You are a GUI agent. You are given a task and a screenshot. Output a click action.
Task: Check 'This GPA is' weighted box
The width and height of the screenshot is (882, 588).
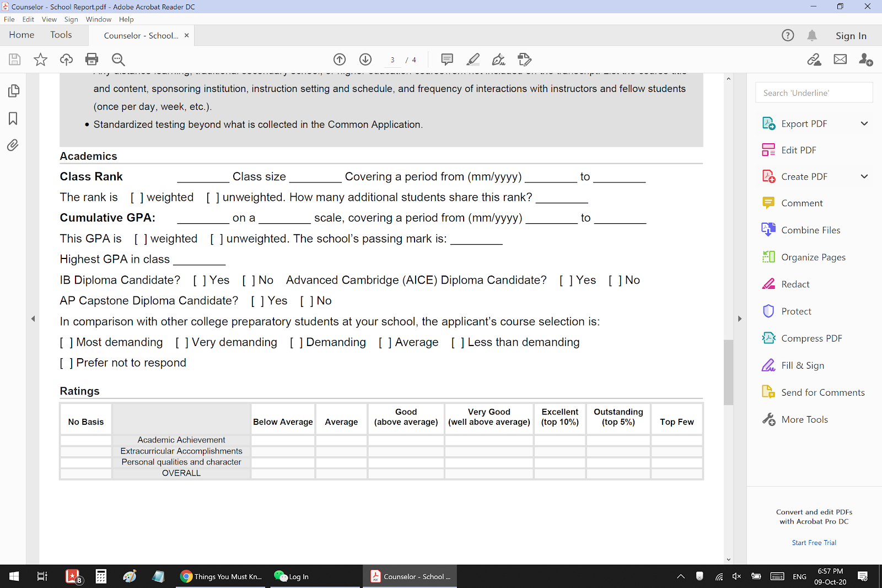pyautogui.click(x=141, y=239)
